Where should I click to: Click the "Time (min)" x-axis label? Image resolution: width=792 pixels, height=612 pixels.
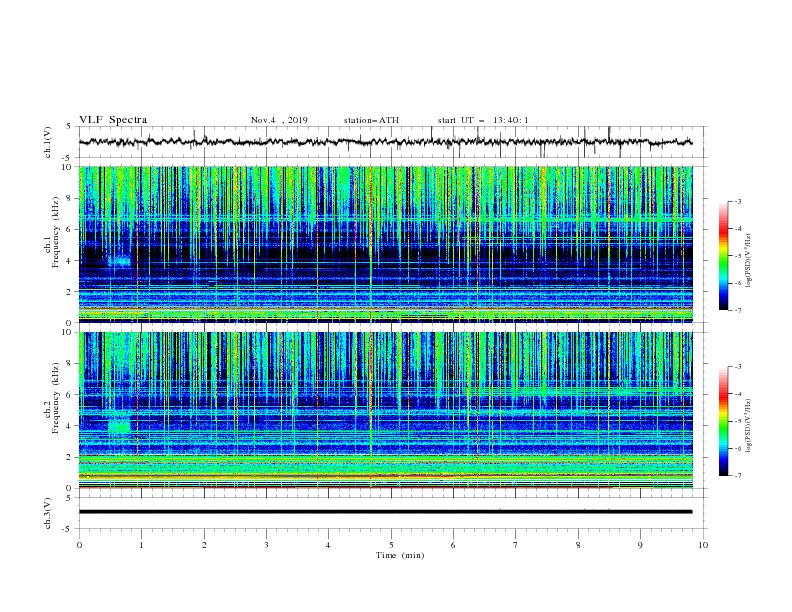[x=400, y=555]
